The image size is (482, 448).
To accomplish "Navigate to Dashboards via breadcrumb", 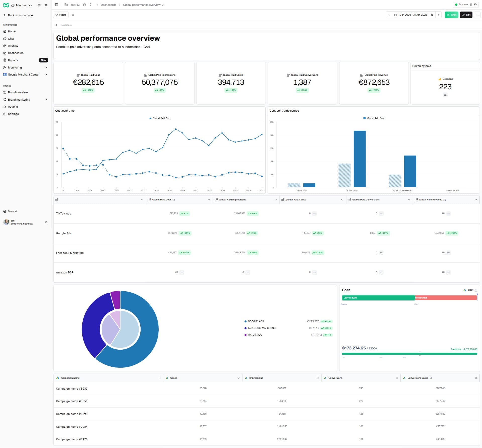I will coord(108,5).
